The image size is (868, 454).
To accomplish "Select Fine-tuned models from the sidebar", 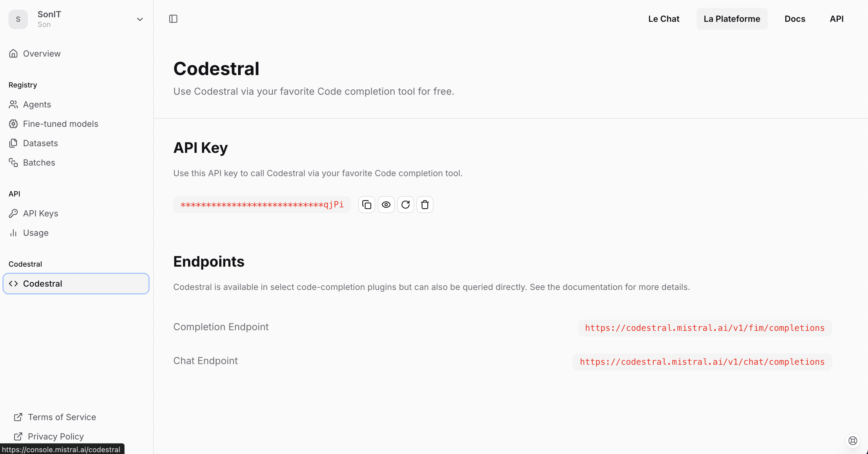I will point(60,123).
